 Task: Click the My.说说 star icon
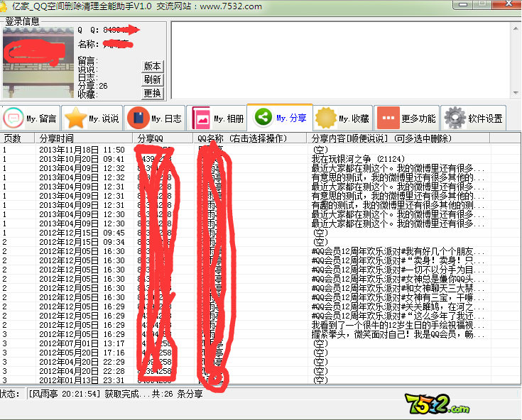(x=75, y=118)
